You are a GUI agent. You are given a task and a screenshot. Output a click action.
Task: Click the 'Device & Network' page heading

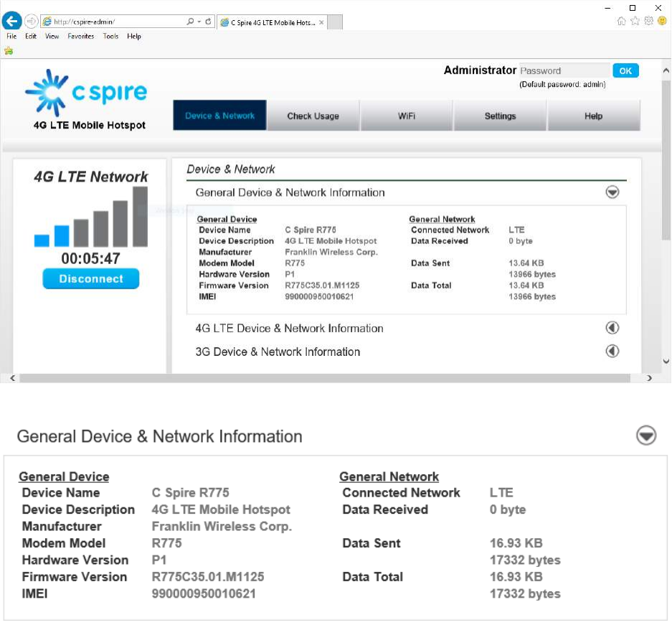(230, 169)
